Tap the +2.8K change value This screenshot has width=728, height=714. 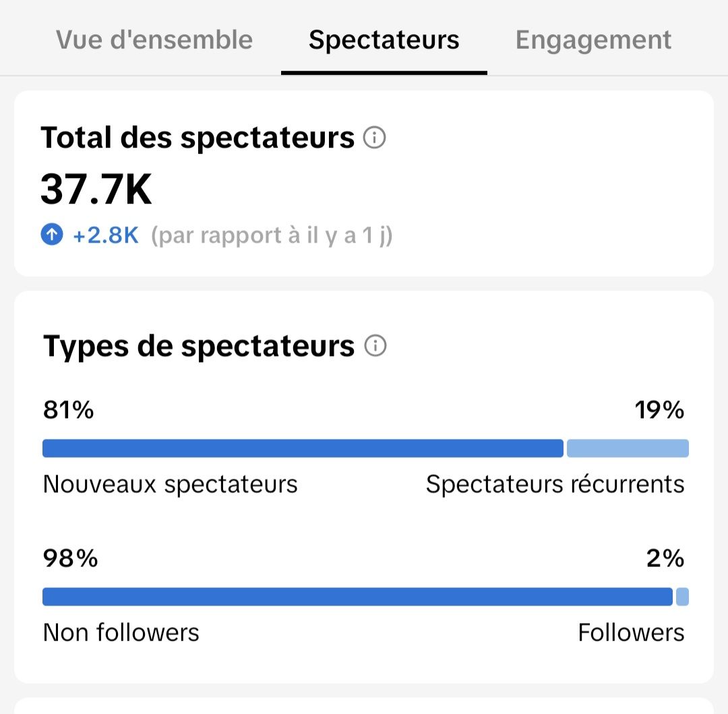pyautogui.click(x=106, y=235)
